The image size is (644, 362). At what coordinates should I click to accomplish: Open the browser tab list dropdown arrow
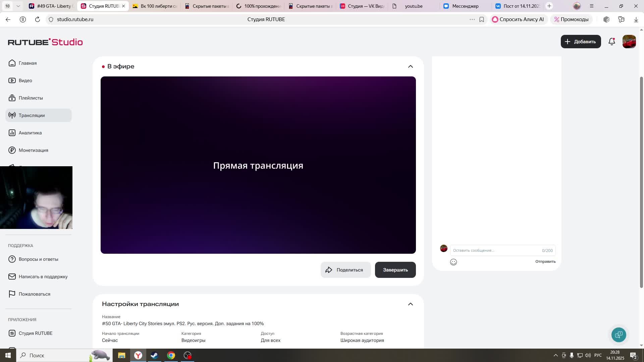coord(18,6)
